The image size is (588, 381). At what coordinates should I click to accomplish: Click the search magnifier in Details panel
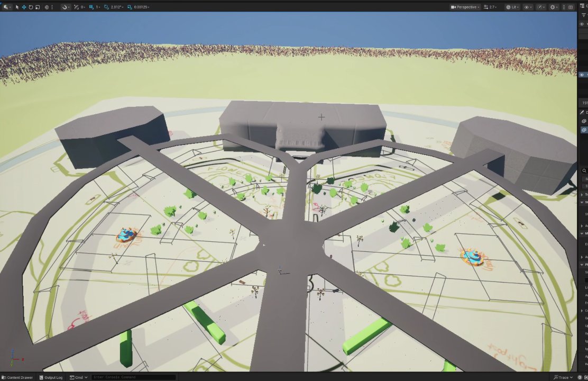click(584, 171)
